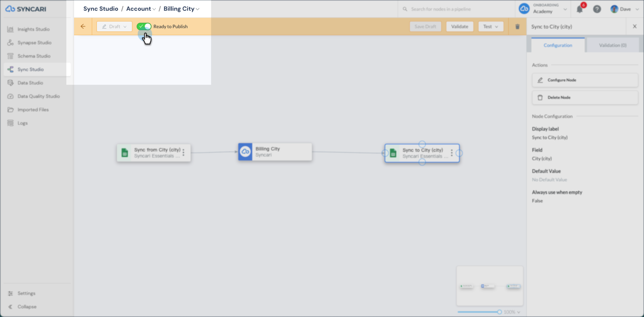Select the Billing City Syncari node
Viewport: 644px width, 317px height.
tap(275, 152)
